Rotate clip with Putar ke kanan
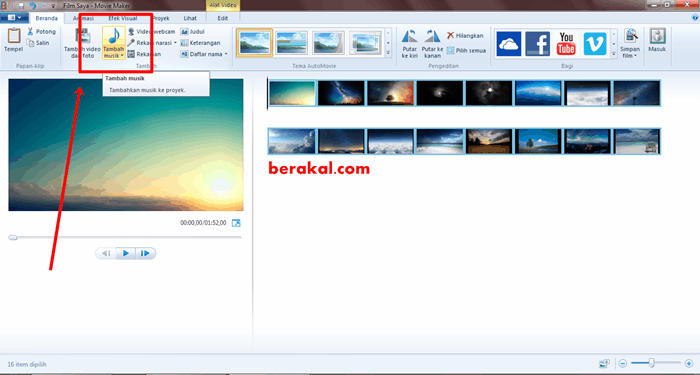700x375 pixels. [432, 43]
